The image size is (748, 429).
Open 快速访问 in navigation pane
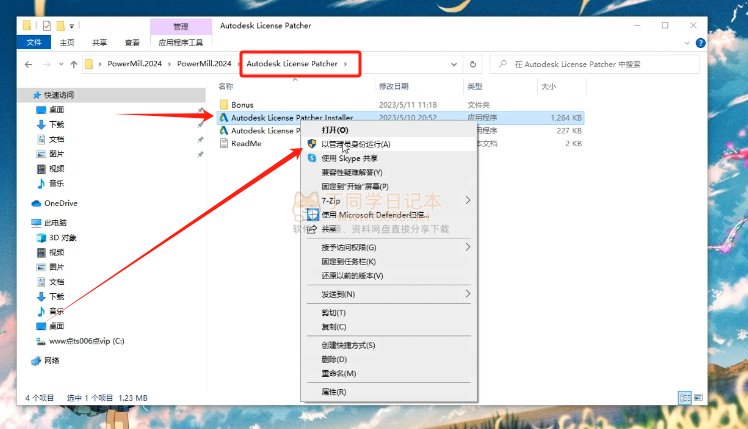click(x=59, y=95)
